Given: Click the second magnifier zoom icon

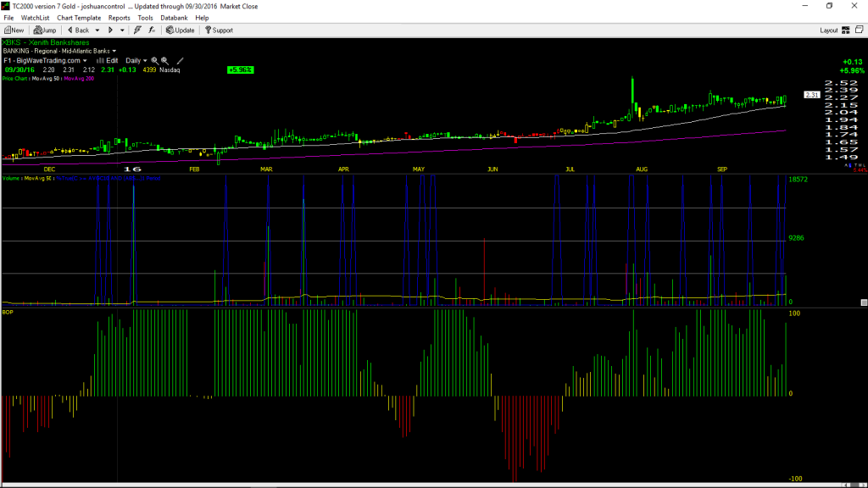Looking at the screenshot, I should [x=165, y=60].
